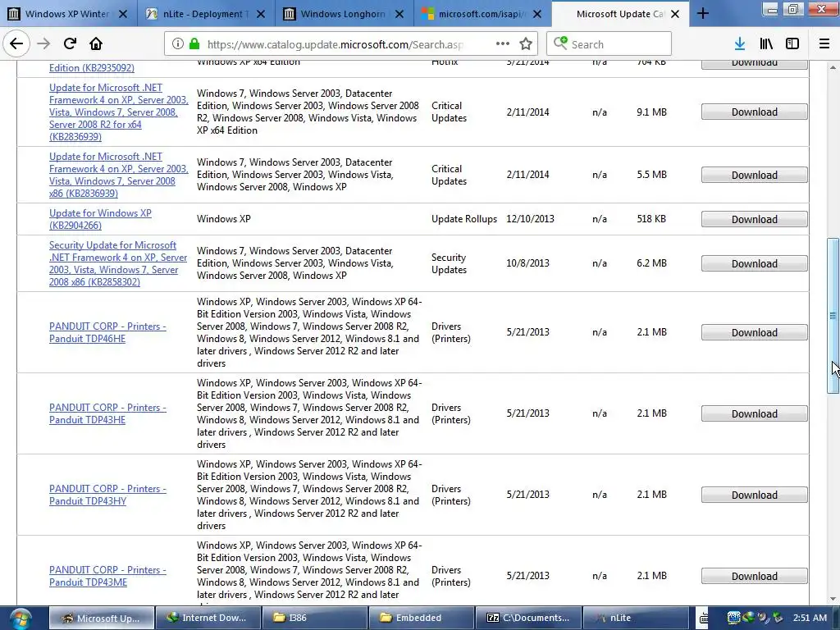
Task: Download the 6.2 MB security update
Action: (x=755, y=263)
